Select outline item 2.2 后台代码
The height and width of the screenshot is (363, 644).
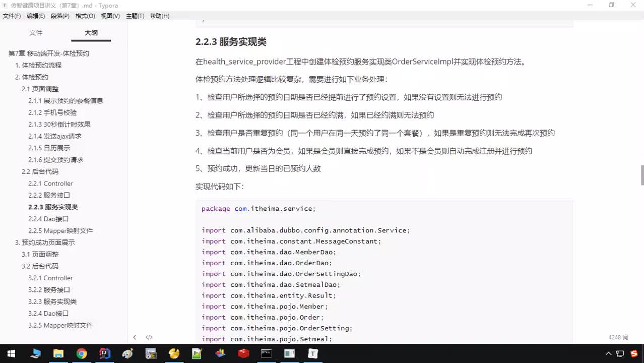tap(40, 172)
